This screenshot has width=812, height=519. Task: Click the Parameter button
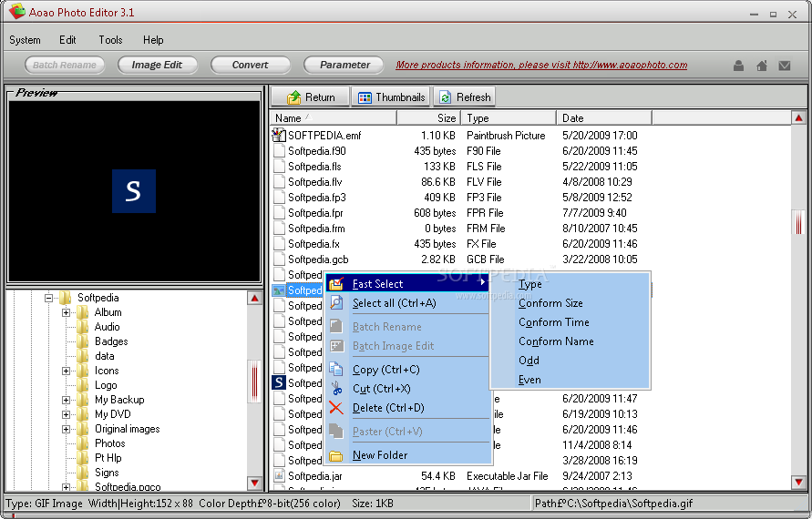[344, 65]
